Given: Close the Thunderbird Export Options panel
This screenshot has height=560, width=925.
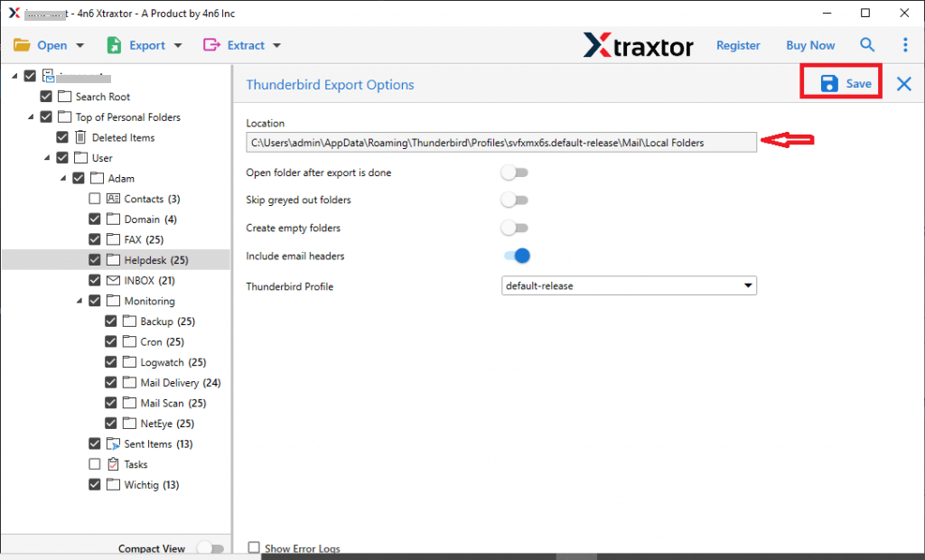Looking at the screenshot, I should (x=903, y=84).
